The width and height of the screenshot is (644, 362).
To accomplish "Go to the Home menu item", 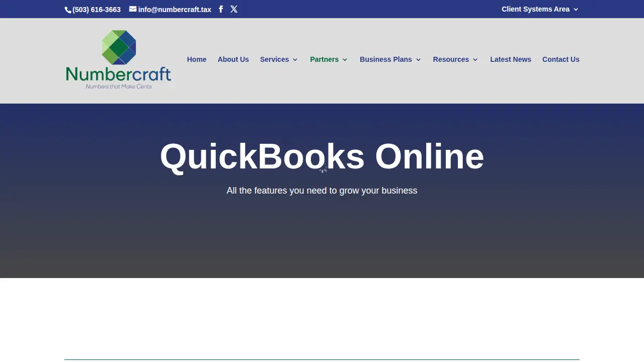I will (197, 59).
